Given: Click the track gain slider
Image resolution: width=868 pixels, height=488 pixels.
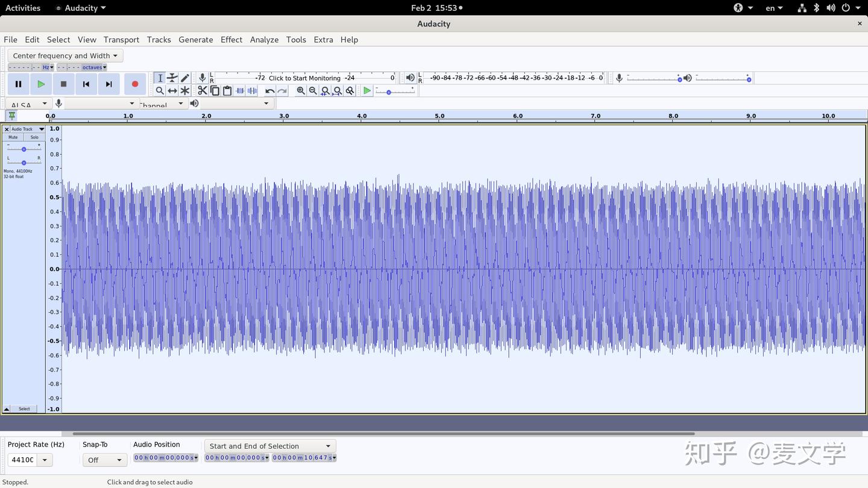Looking at the screenshot, I should (24, 148).
